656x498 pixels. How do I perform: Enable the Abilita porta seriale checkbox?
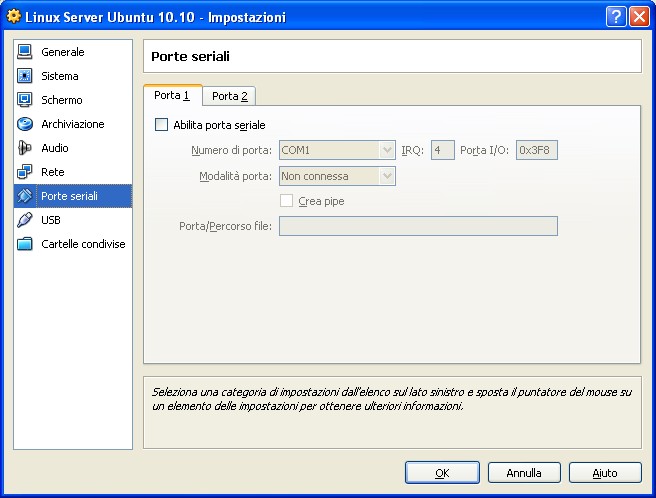click(162, 125)
